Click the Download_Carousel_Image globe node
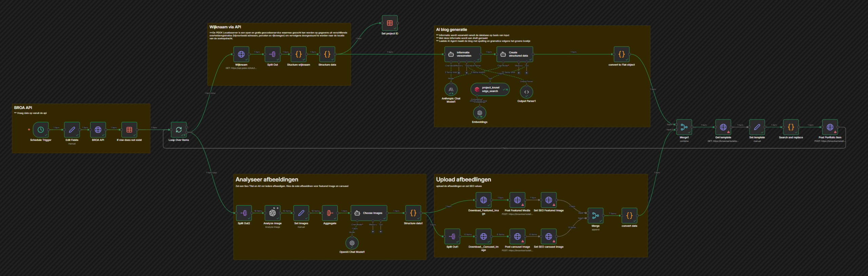Viewport: 868px width, 276px height. pyautogui.click(x=484, y=236)
